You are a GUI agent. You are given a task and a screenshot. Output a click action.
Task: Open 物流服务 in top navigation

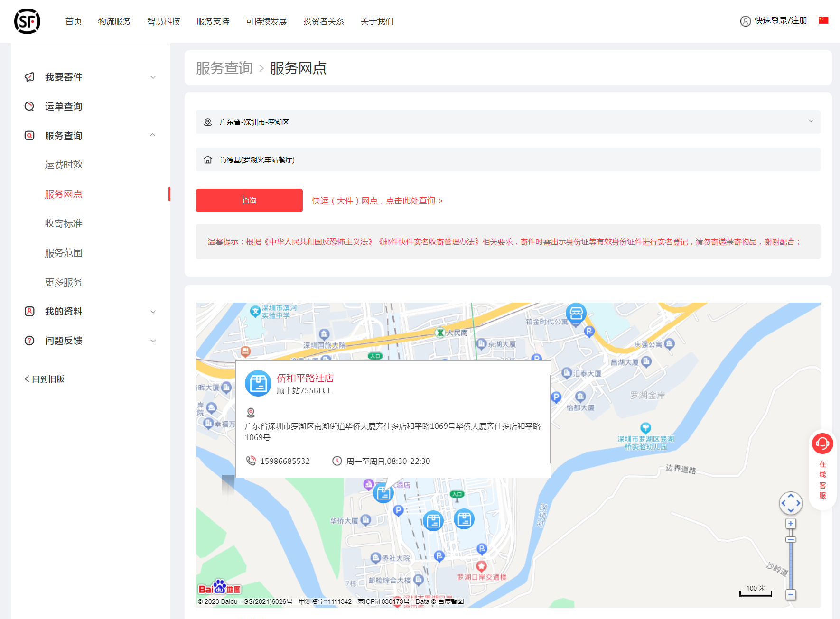(114, 21)
